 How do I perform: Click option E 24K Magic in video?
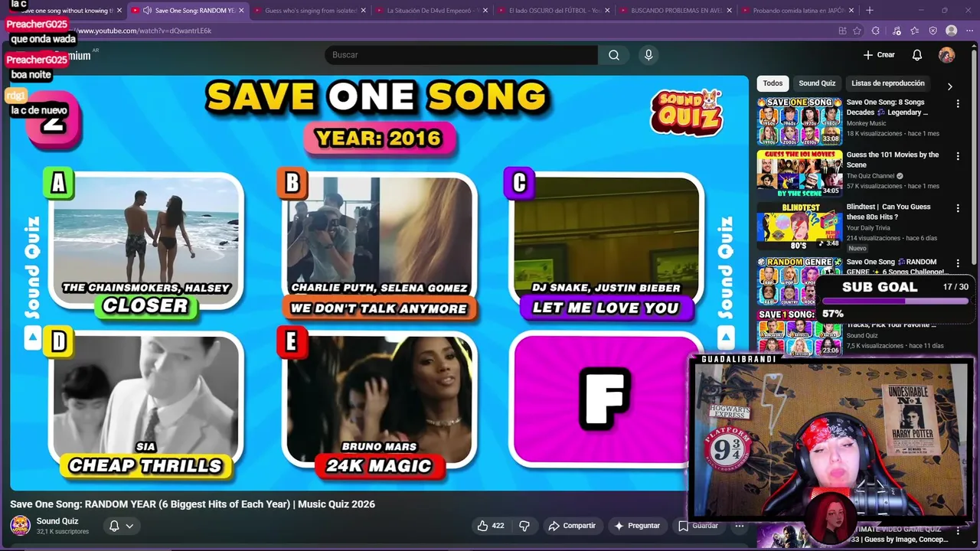pyautogui.click(x=379, y=406)
